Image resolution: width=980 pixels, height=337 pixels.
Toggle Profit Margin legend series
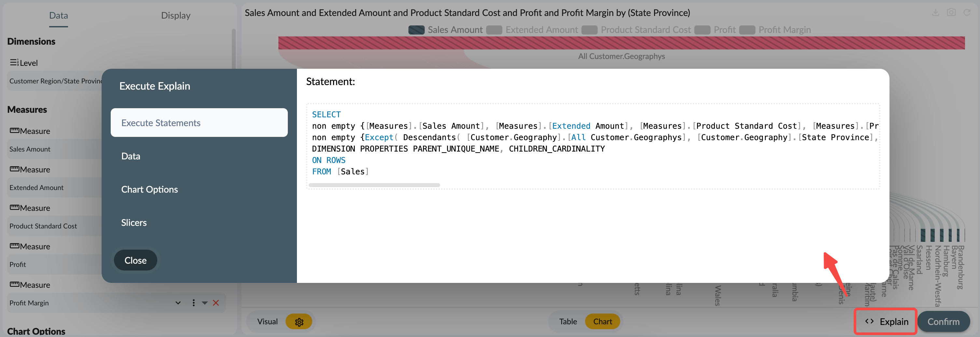[775, 30]
